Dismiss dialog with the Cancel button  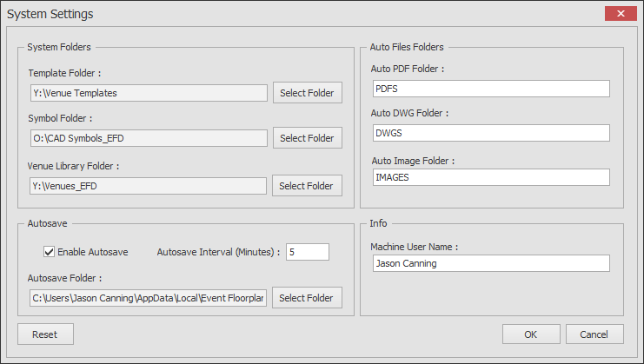tap(594, 334)
